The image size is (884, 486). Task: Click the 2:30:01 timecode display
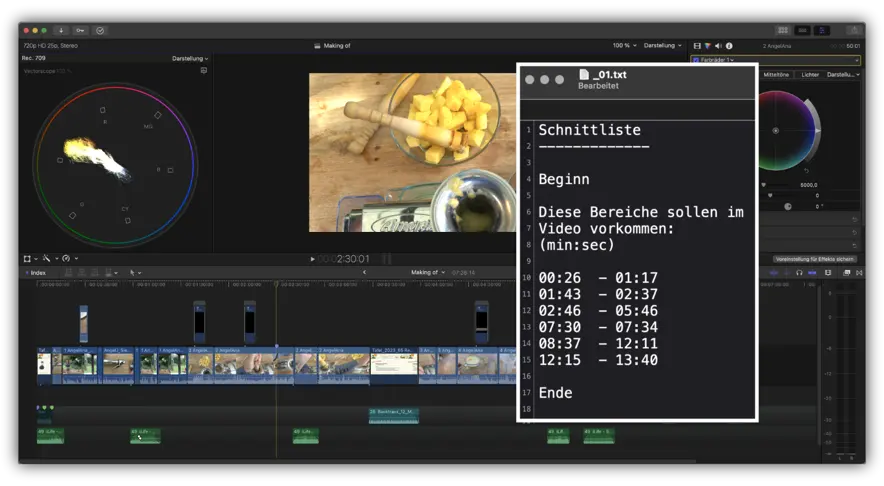(x=353, y=259)
